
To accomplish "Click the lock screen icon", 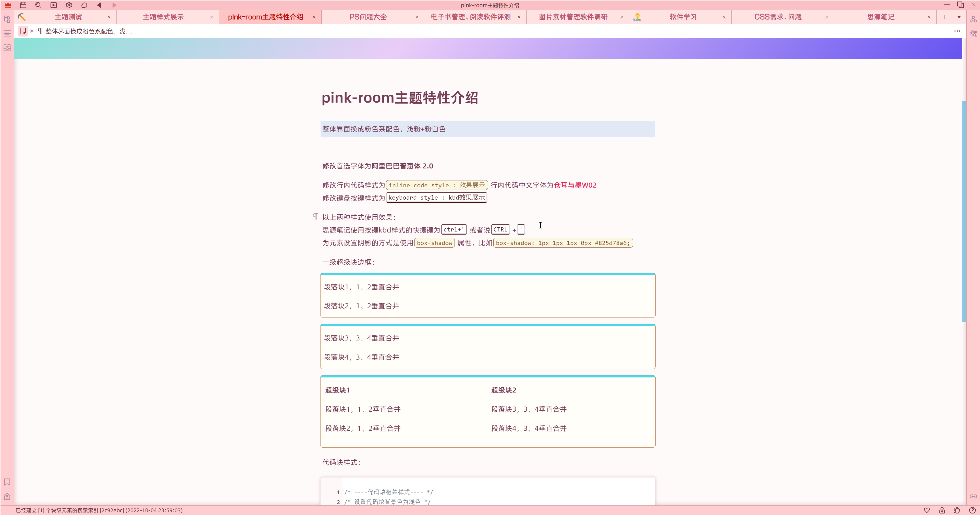I will pos(942,510).
